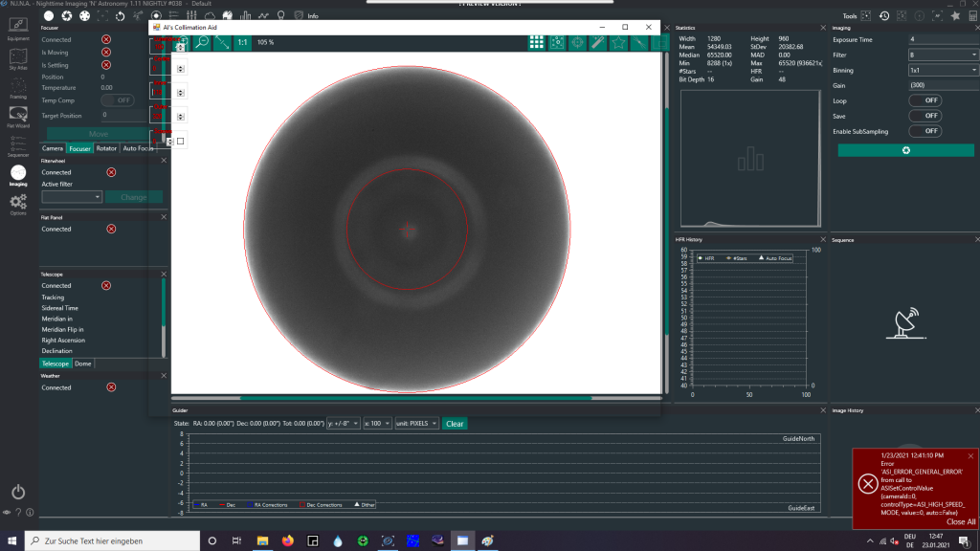Click the magnifier zoom icon in Collimation Aid
980x551 pixels.
201,43
